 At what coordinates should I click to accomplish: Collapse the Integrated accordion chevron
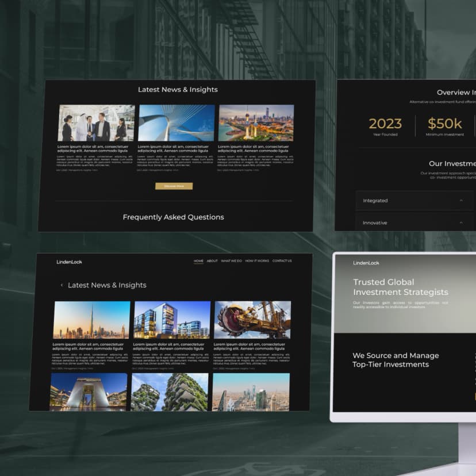(x=461, y=201)
